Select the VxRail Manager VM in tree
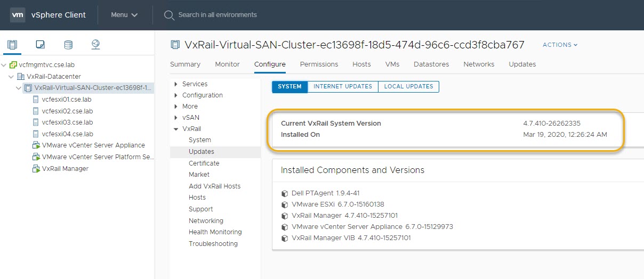This screenshot has width=644, height=279. [65, 169]
